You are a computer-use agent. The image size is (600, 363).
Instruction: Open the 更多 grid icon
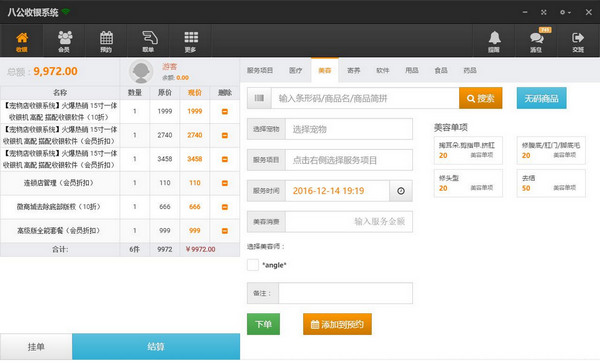point(191,41)
